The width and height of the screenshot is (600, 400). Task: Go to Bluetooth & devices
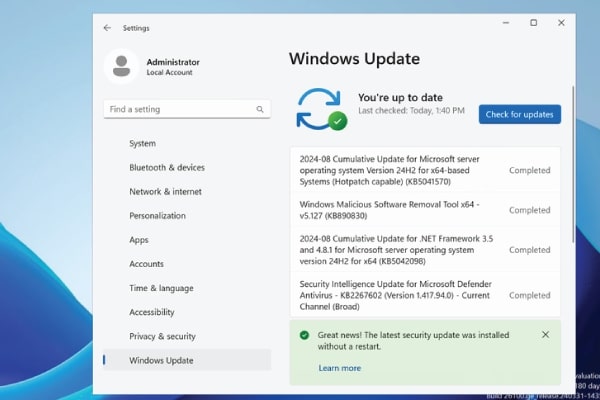[166, 167]
